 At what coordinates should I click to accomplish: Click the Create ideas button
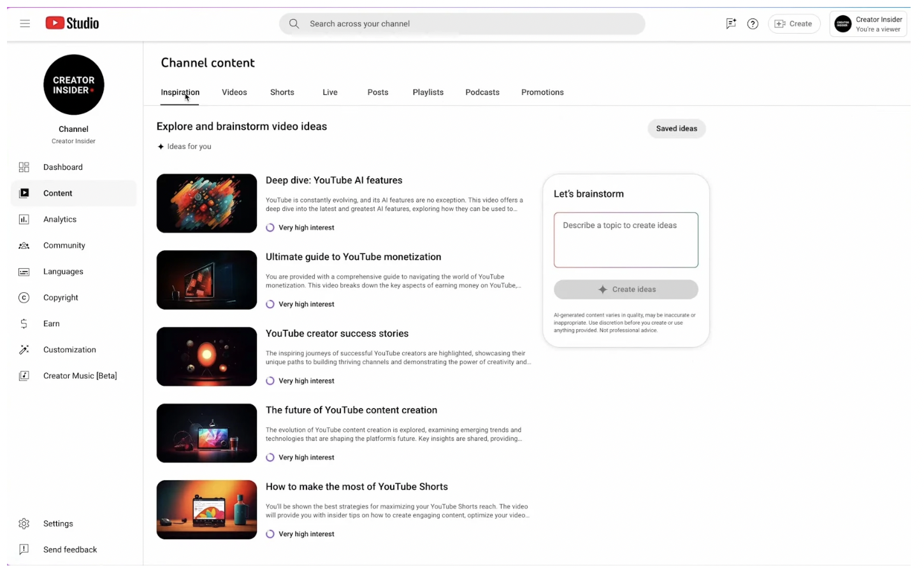pos(626,289)
